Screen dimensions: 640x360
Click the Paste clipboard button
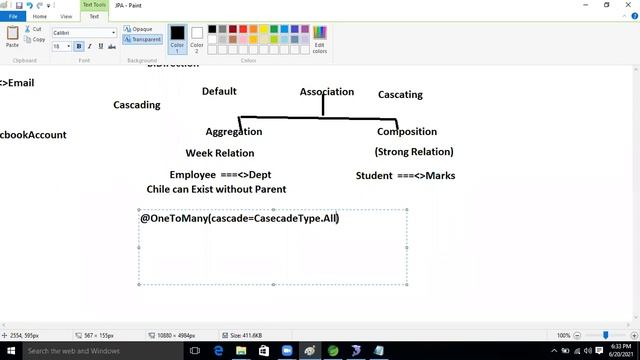(12, 37)
